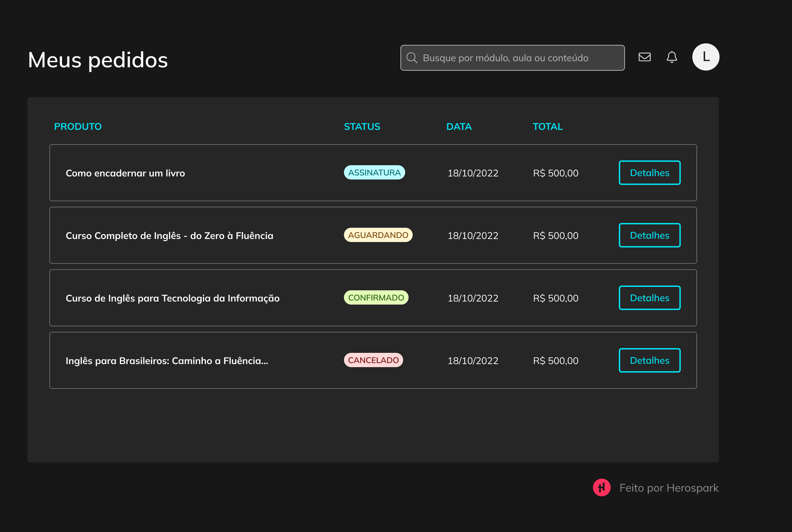Select product name Como encadernar um livro
Screen dimensions: 792x532
click(x=125, y=173)
